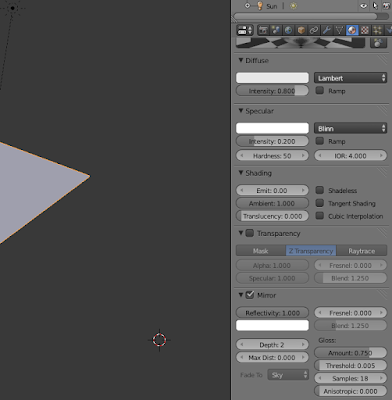392x400 pixels.
Task: Open the Blinn specular shader dropdown
Action: coord(350,128)
